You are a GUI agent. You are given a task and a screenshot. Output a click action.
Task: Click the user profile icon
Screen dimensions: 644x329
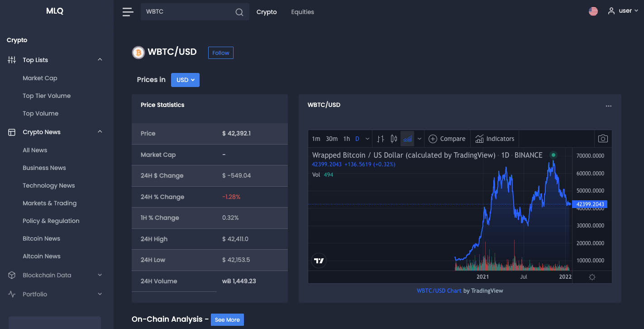[611, 11]
